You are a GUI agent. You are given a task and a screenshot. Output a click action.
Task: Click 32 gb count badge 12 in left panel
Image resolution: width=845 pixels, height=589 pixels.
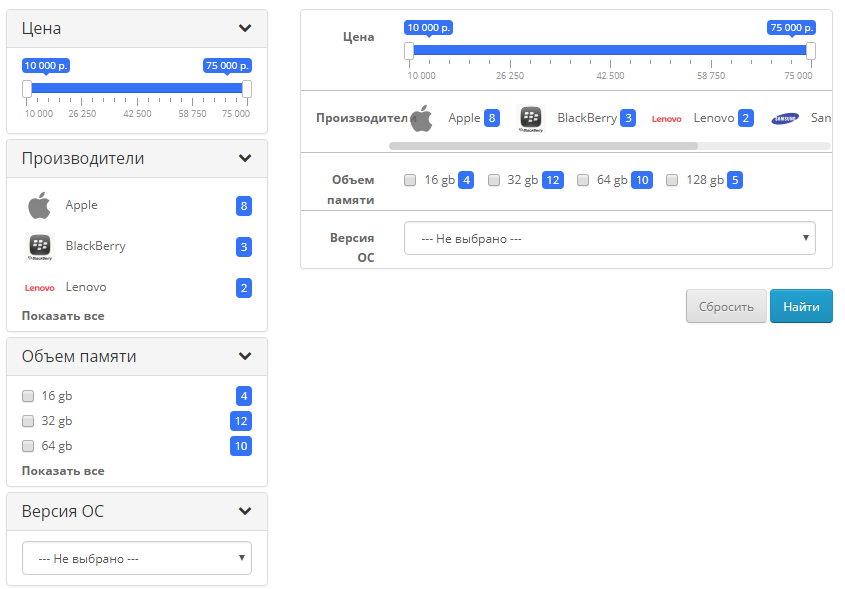(241, 421)
